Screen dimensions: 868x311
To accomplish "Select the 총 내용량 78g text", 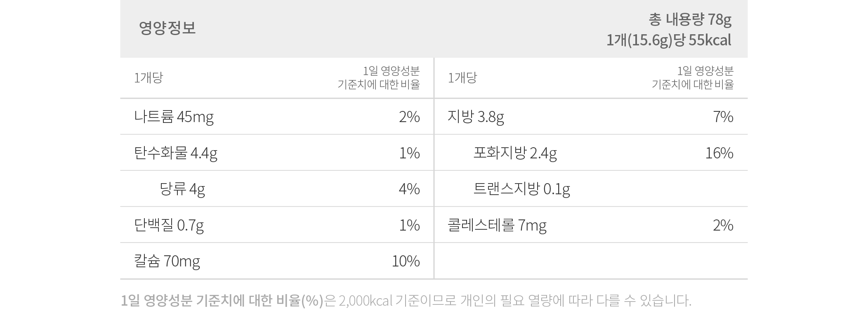I will pos(690,19).
